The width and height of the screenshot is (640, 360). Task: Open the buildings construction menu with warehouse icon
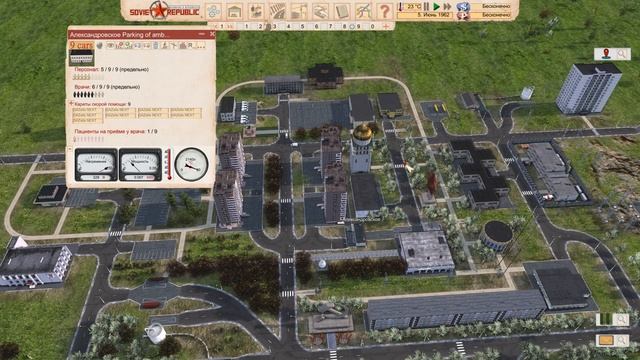click(x=235, y=11)
